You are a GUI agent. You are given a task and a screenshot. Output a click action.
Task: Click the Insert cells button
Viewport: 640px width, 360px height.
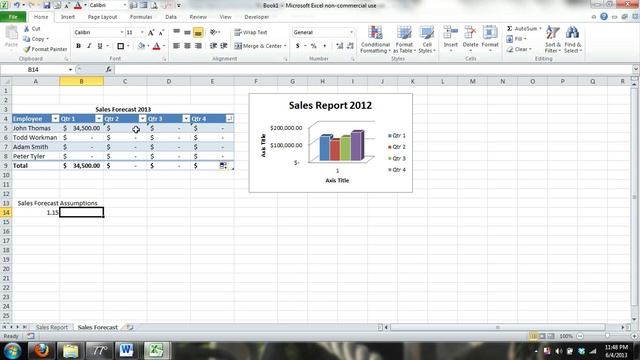(451, 38)
